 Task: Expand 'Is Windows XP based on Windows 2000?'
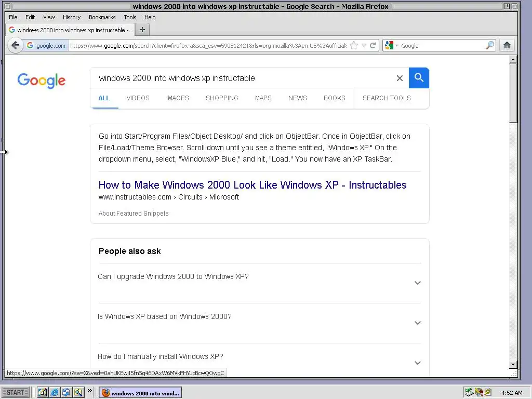260,323
